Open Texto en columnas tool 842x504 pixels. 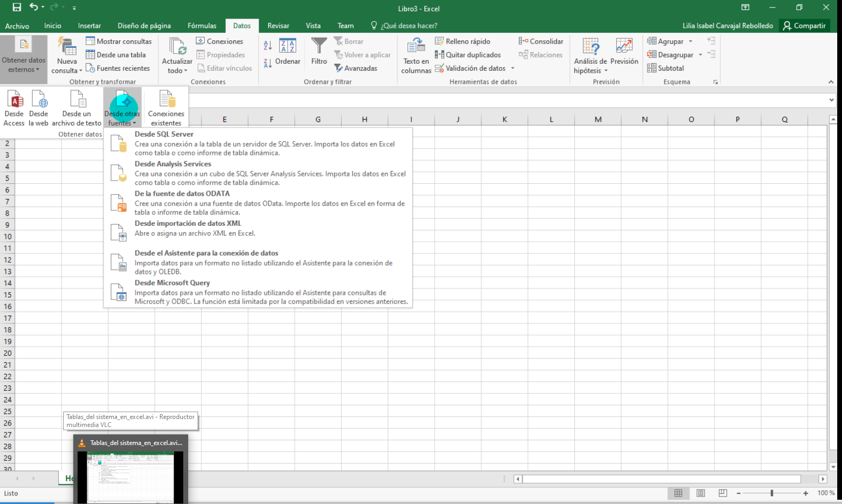click(416, 56)
